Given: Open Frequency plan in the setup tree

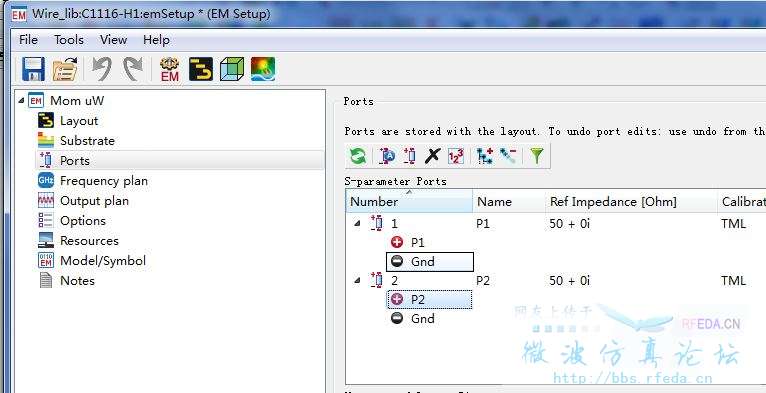Looking at the screenshot, I should [x=104, y=181].
